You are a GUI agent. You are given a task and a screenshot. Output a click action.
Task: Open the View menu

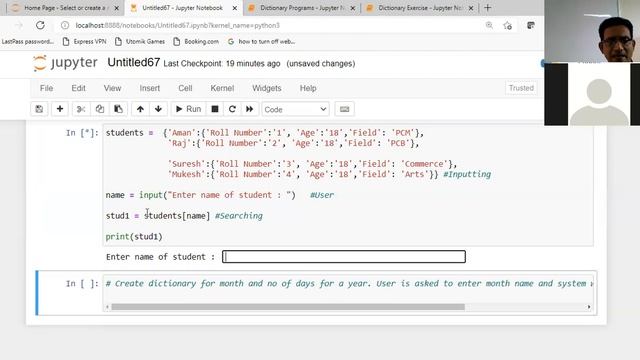pos(112,88)
